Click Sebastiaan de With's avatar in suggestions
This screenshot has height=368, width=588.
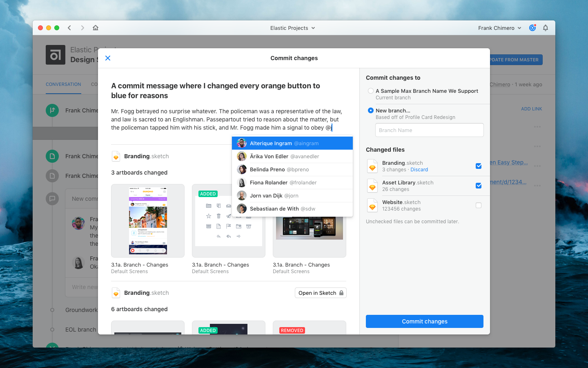coord(242,209)
